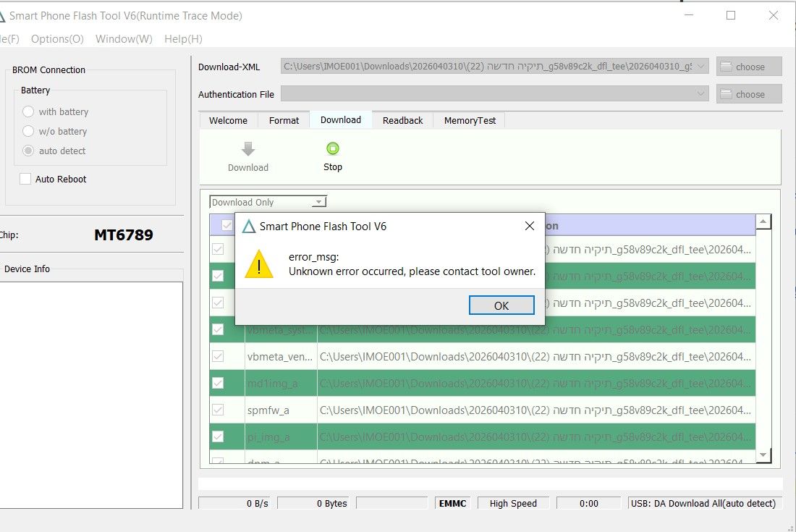Image resolution: width=796 pixels, height=532 pixels.
Task: Select the 'with battery' radio button
Action: click(28, 111)
